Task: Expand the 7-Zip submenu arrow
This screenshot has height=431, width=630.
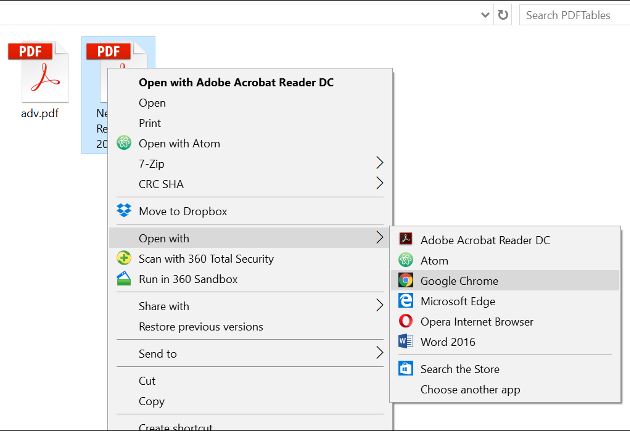Action: pyautogui.click(x=380, y=163)
